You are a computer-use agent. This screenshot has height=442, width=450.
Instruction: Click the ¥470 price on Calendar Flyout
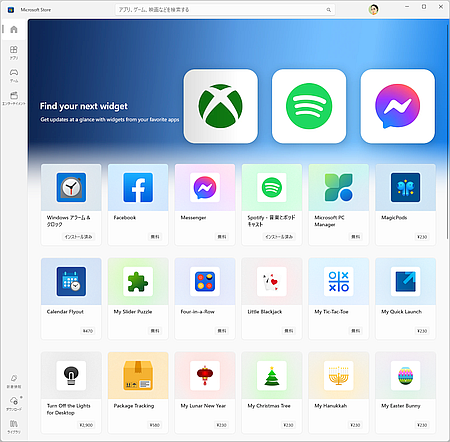tap(88, 331)
